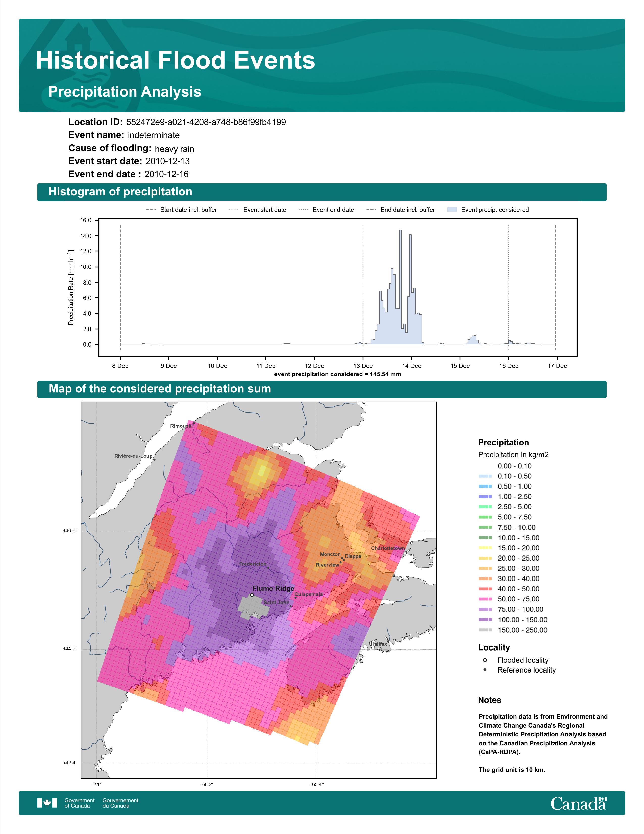
Task: Click the Location ID value text
Action: (206, 122)
